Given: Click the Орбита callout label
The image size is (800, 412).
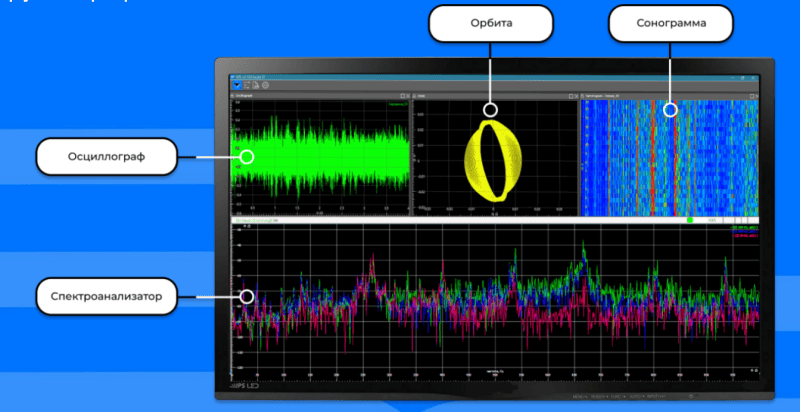Looking at the screenshot, I should (x=490, y=24).
